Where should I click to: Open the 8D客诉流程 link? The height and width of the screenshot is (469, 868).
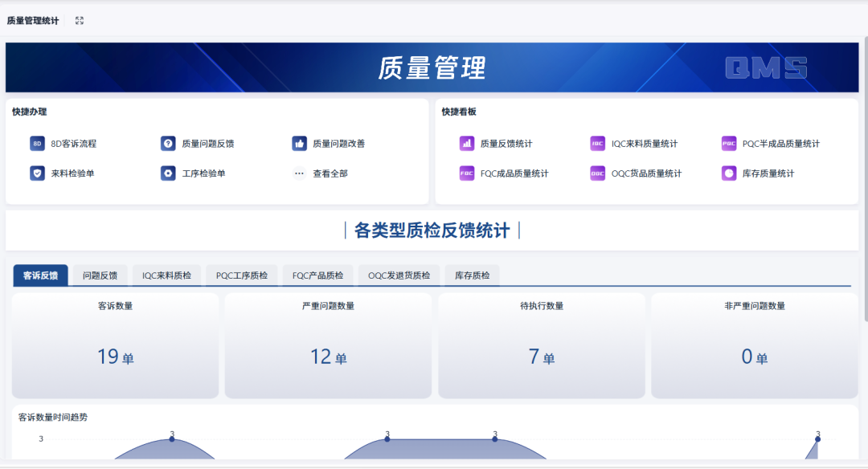click(74, 144)
